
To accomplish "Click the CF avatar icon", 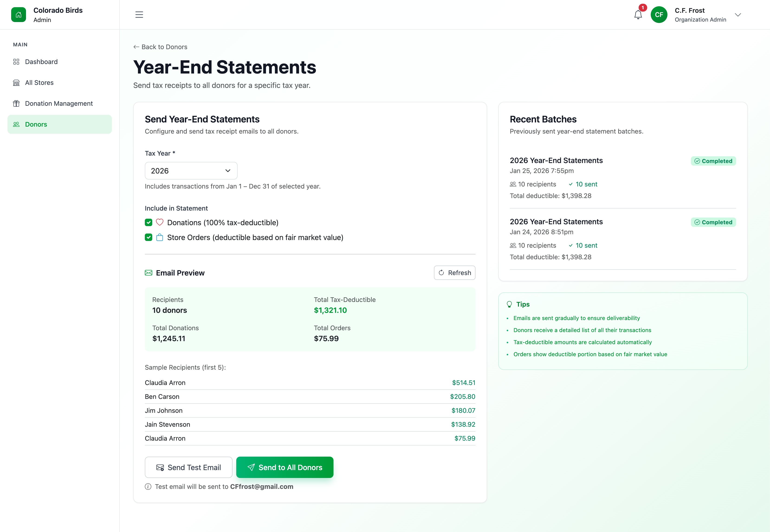I will (x=659, y=14).
